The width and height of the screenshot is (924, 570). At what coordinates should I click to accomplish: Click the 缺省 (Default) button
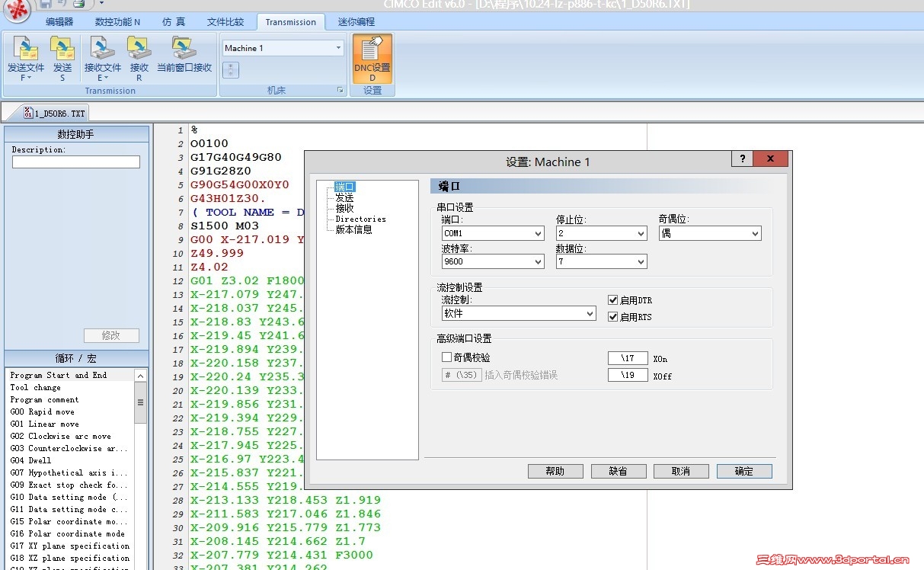(x=619, y=471)
